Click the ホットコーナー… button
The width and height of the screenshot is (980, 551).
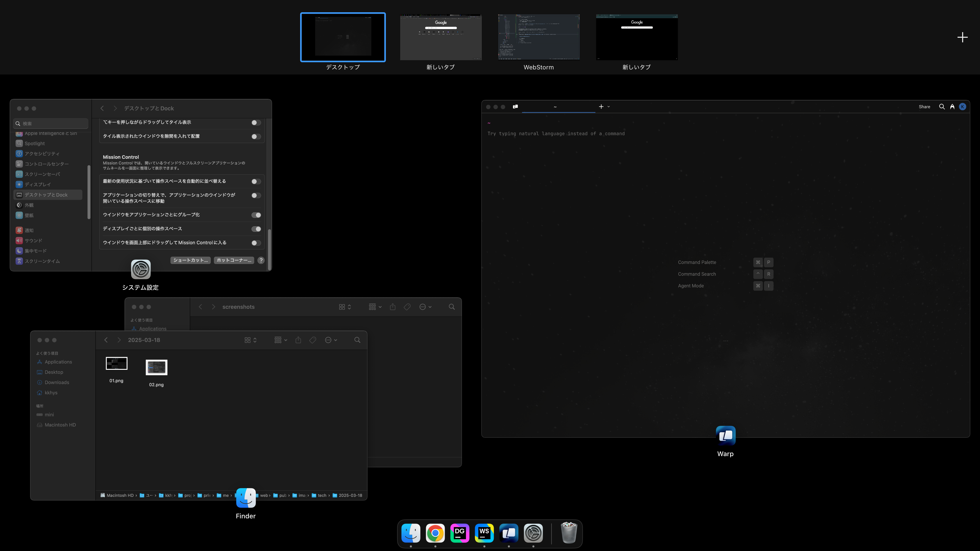234,260
